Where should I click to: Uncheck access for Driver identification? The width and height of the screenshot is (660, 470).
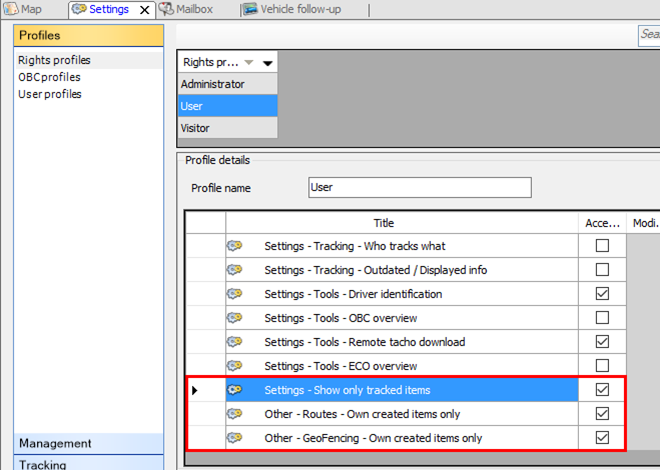602,294
